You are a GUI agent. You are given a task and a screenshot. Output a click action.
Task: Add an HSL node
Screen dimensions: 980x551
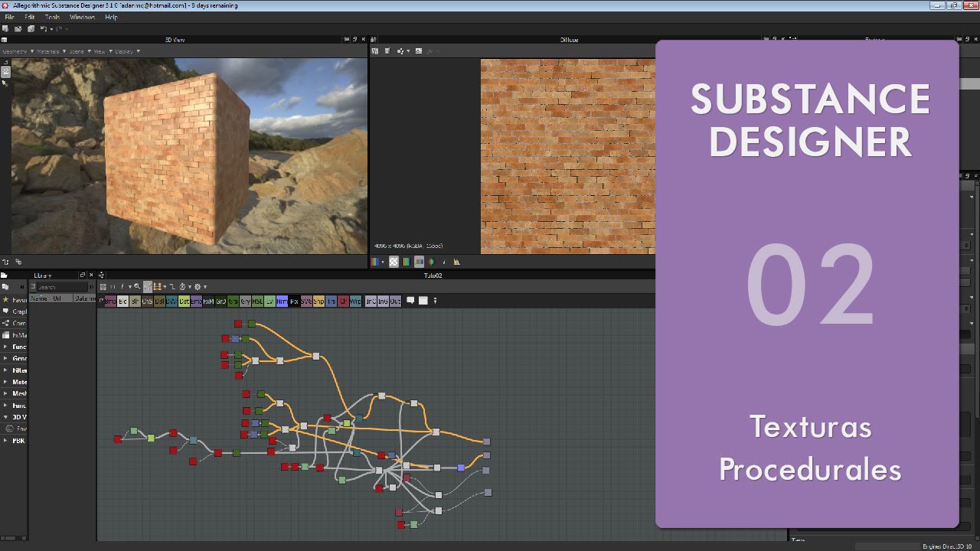click(258, 302)
